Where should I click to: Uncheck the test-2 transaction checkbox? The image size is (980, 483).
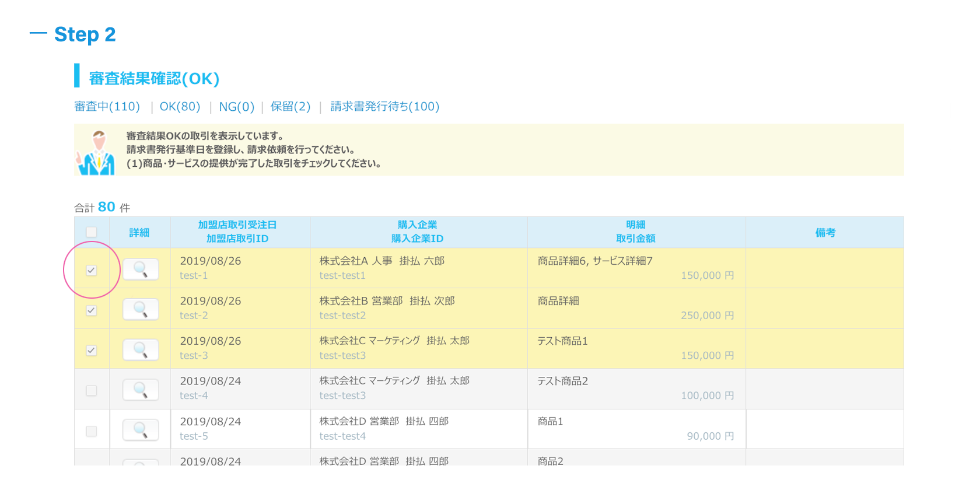click(92, 310)
